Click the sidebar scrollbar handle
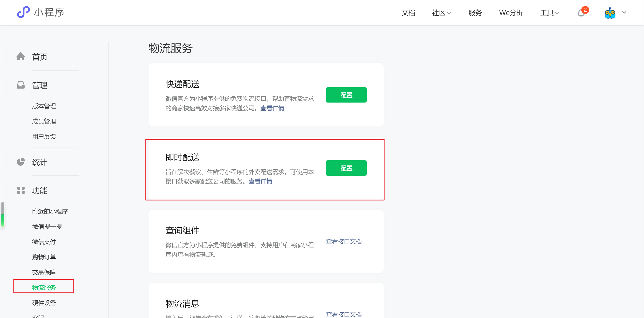Image resolution: width=644 pixels, height=318 pixels. (3, 214)
